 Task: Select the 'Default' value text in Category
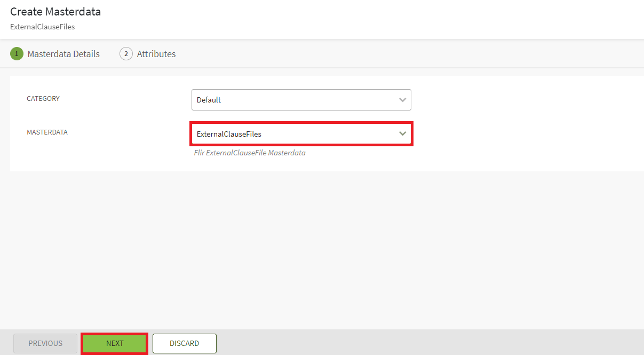coord(209,100)
